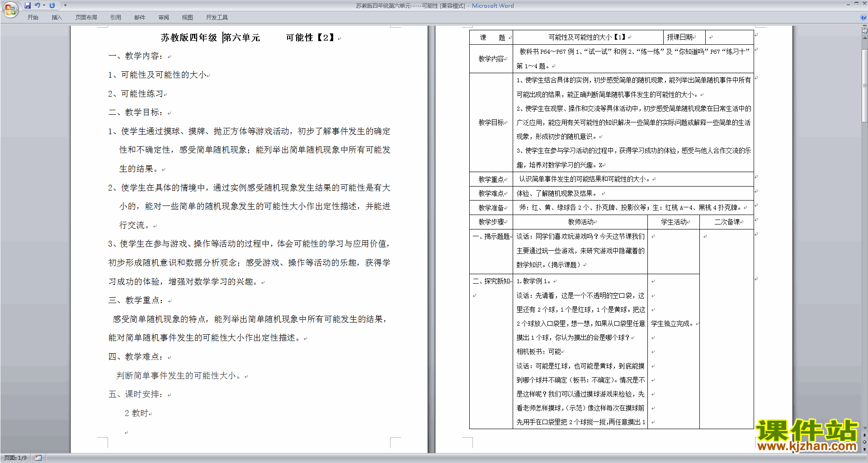Open Customize Quick Access Toolbar dropdown

click(65, 5)
